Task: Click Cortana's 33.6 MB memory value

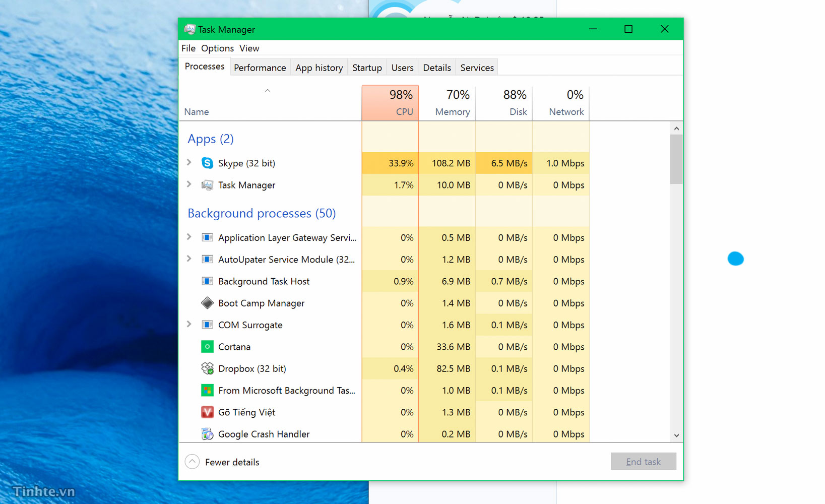Action: (453, 347)
